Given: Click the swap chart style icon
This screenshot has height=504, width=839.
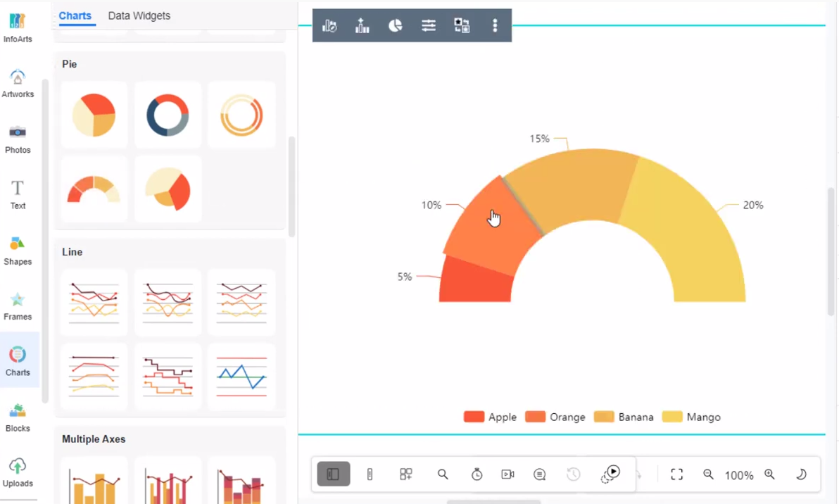Looking at the screenshot, I should click(462, 25).
